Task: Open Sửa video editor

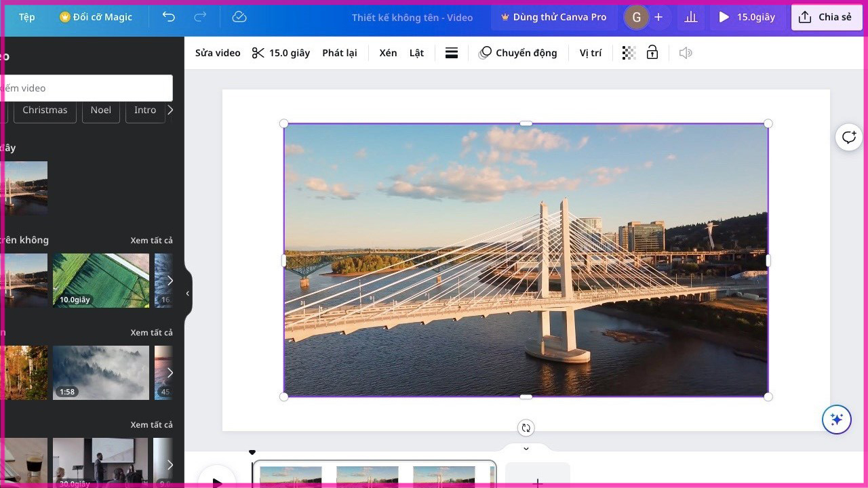Action: 218,53
